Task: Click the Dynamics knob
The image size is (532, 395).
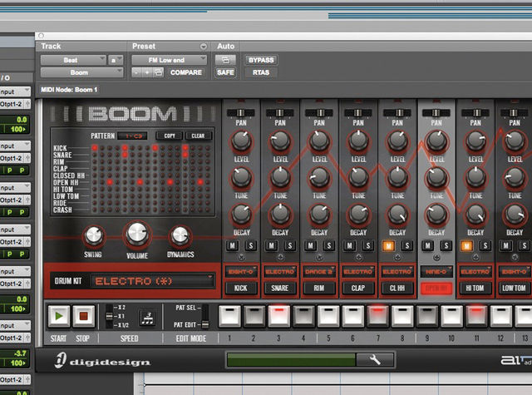Action: pyautogui.click(x=180, y=235)
